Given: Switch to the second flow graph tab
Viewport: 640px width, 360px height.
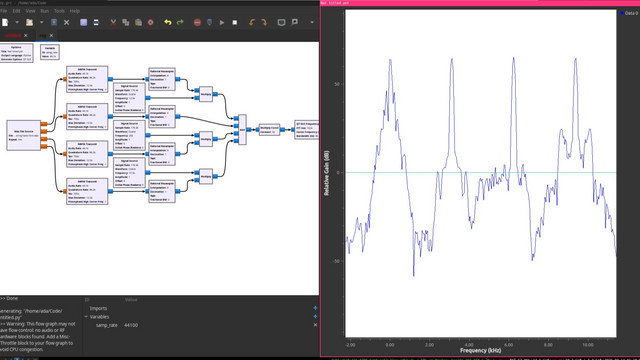Looking at the screenshot, I should click(43, 36).
